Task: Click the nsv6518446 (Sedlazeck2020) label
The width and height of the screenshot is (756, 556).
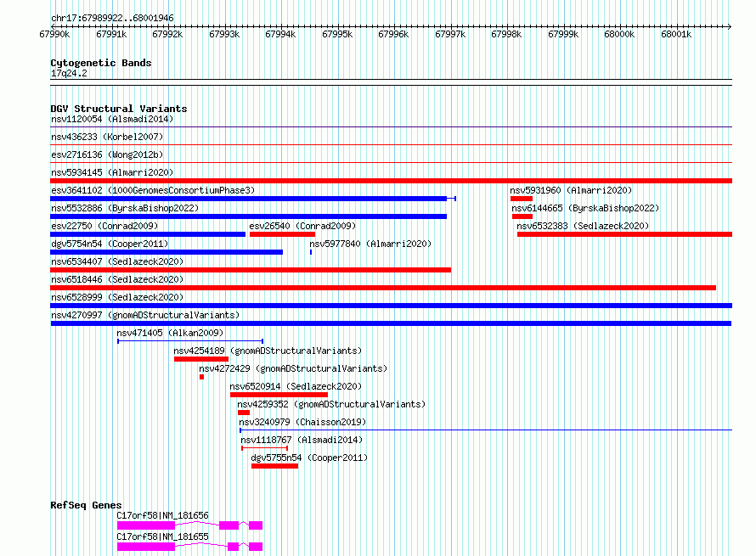Action: click(x=117, y=279)
